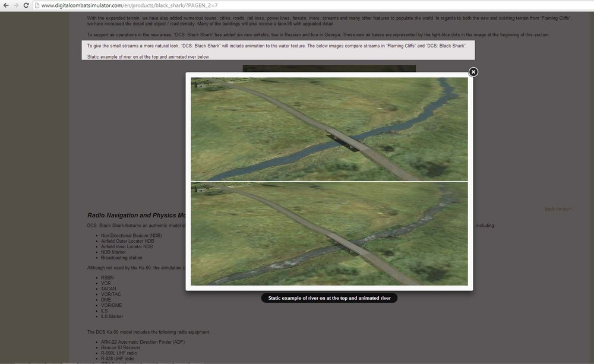View the animated river screenshot below
This screenshot has width=594, height=364.
[329, 233]
